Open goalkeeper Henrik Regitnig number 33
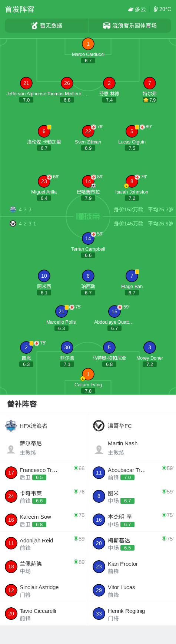This screenshot has width=176, height=644. [x=99, y=614]
